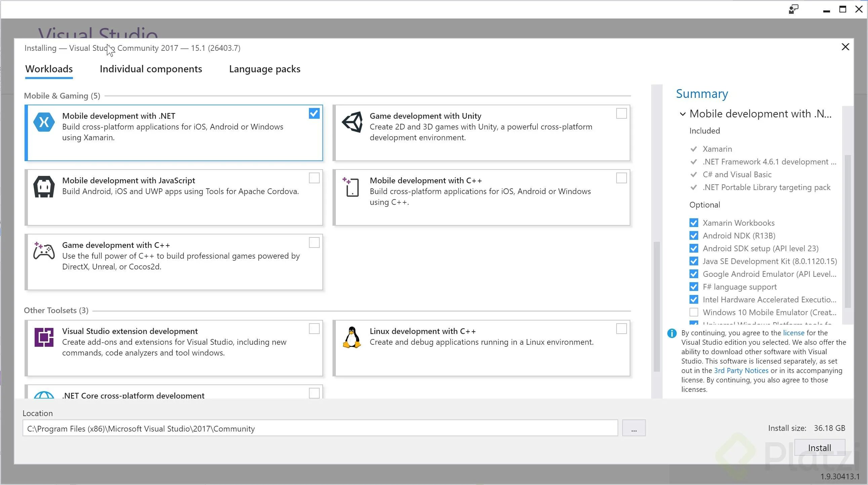Screen dimensions: 868x485
Task: Click the Unity logo icon
Action: tap(352, 122)
